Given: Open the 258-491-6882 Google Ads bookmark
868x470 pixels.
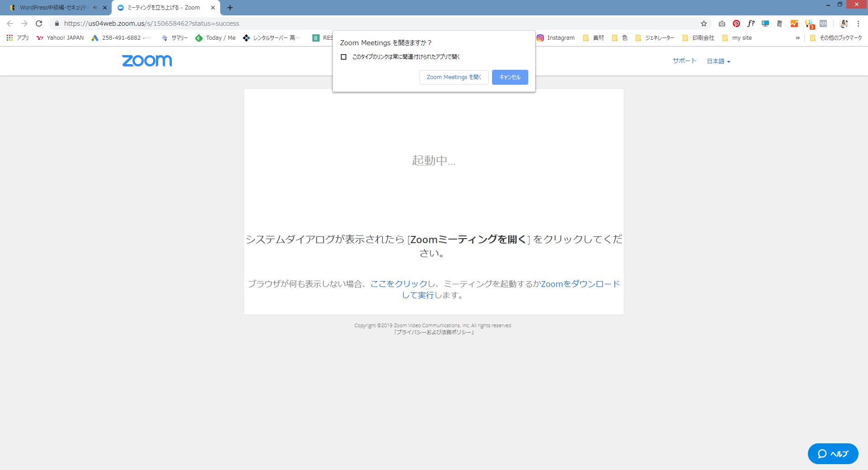Looking at the screenshot, I should tap(121, 38).
